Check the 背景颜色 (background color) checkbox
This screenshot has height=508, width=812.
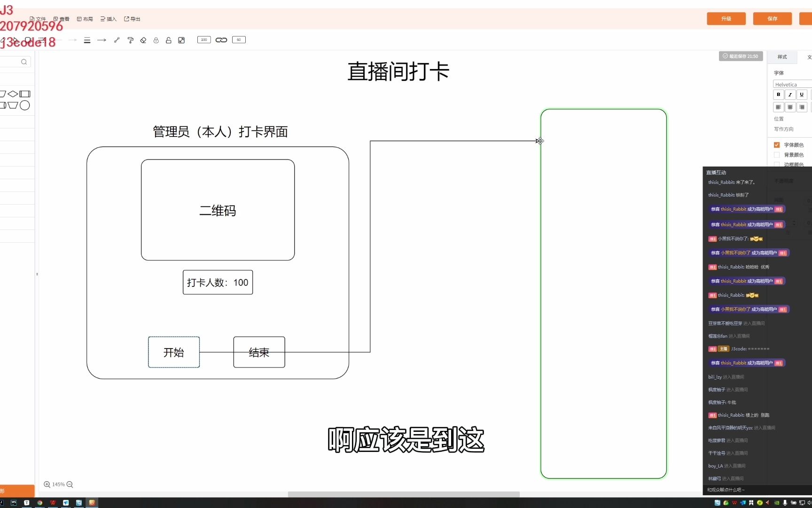tap(777, 155)
